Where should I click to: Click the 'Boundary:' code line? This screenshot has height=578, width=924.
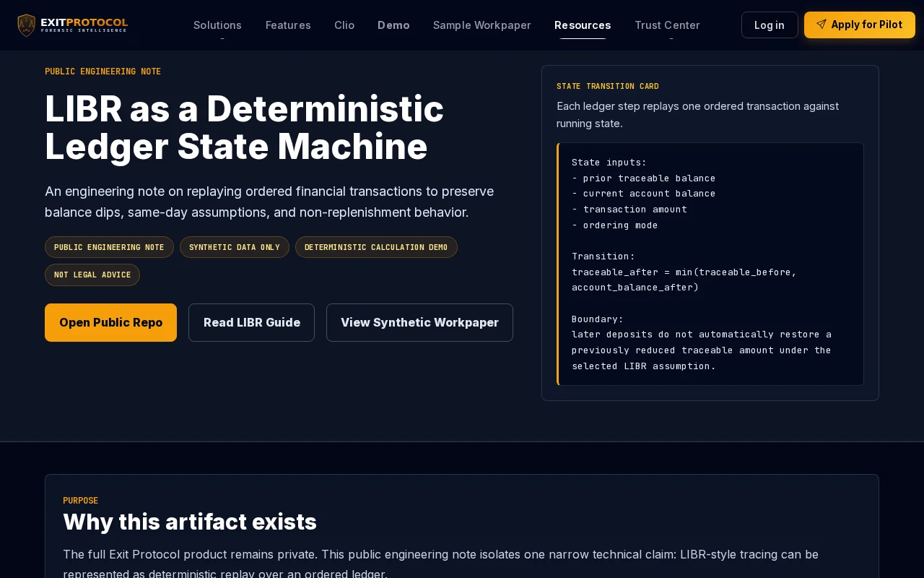click(598, 319)
